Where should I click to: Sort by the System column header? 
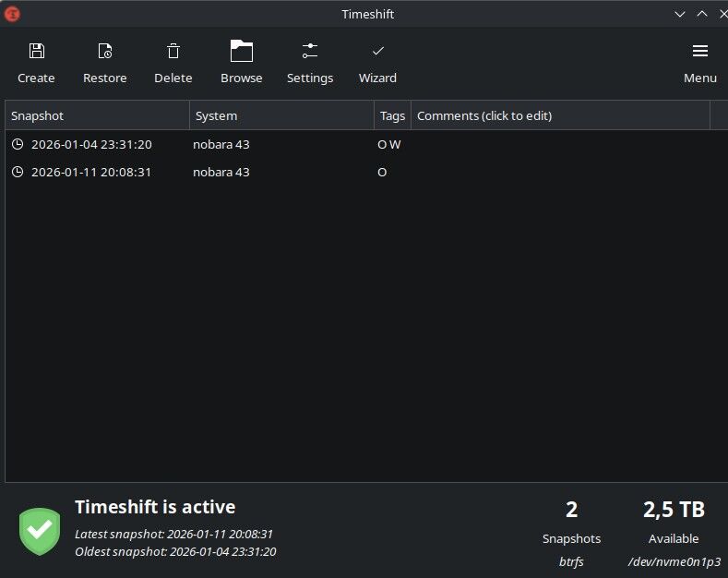[x=281, y=115]
